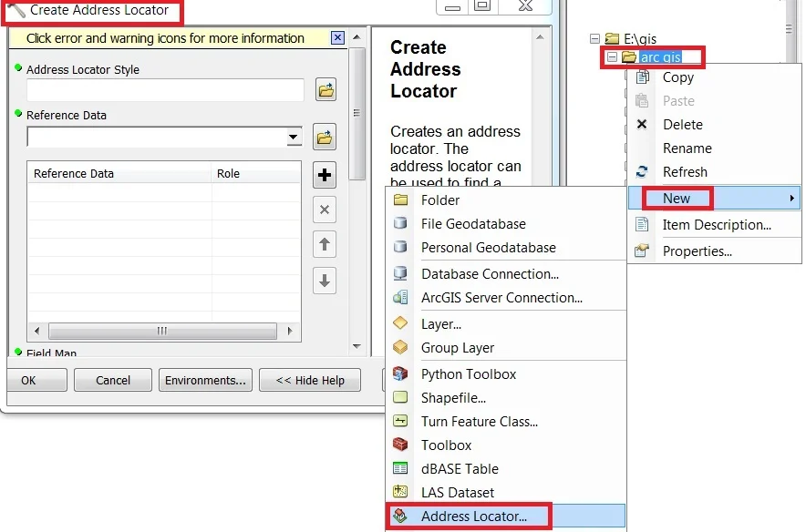The image size is (806, 532).
Task: Choose Rename from context menu
Action: click(x=687, y=148)
